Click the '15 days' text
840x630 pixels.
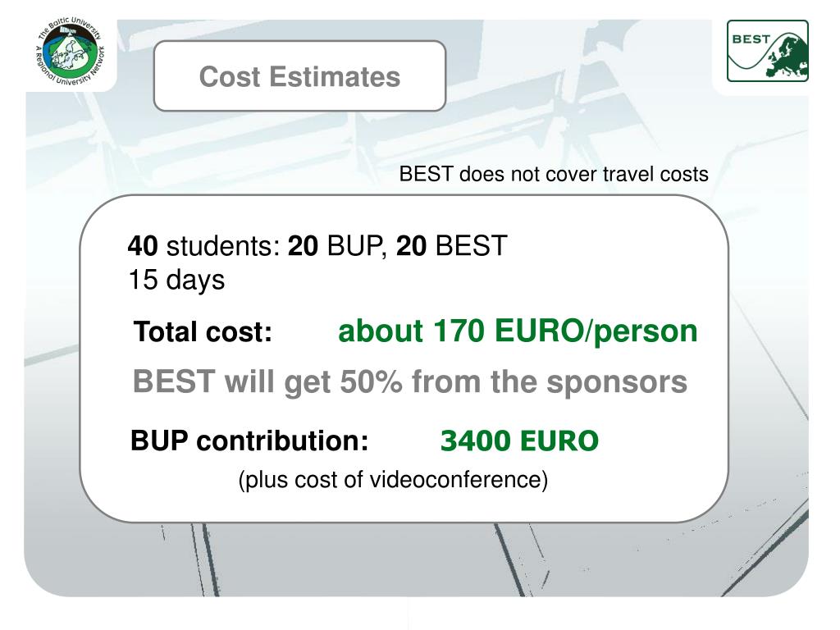(176, 281)
